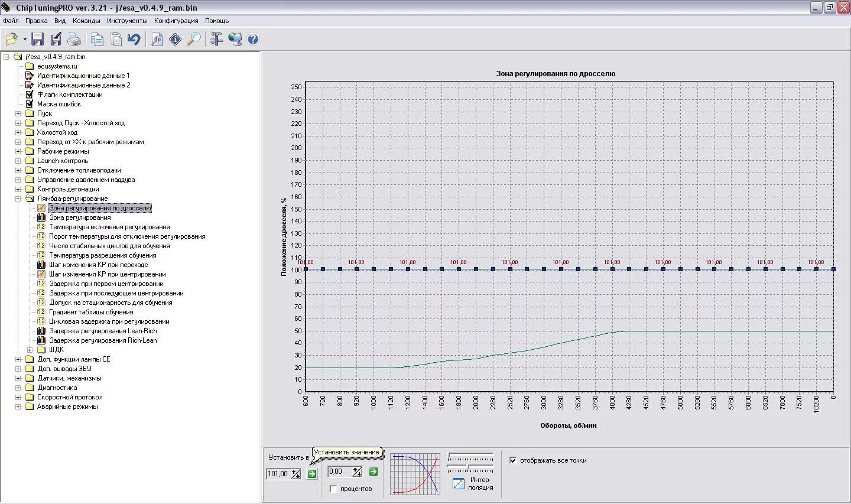This screenshot has width=851, height=504.
Task: Open the recent files arrow beside the open icon
Action: (25, 40)
